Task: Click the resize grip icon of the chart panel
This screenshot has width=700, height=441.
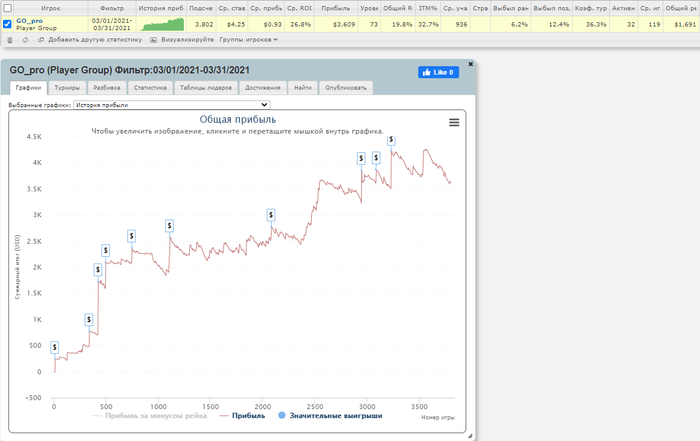Action: 470,436
